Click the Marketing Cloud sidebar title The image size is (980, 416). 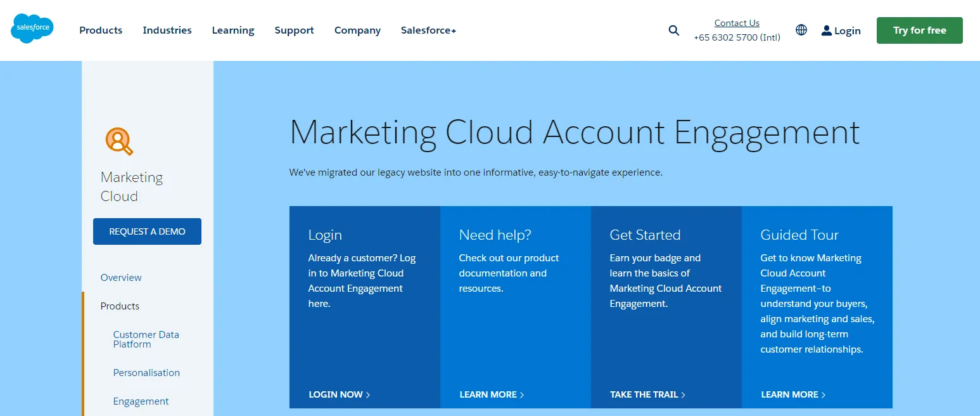132,186
